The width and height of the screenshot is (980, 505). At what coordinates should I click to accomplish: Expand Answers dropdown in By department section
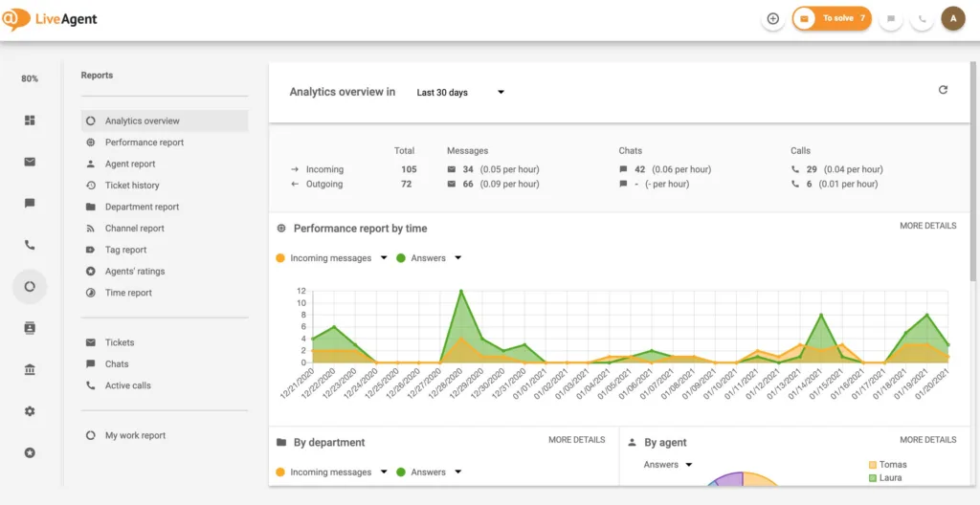458,472
